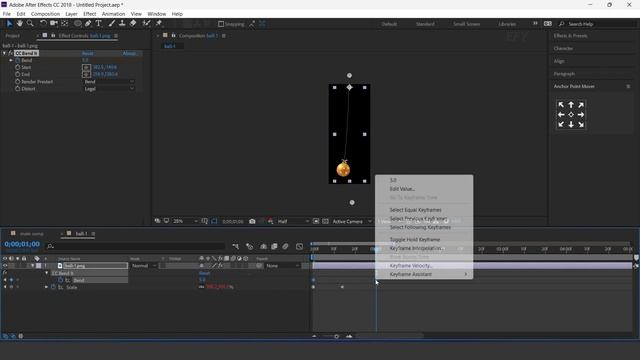This screenshot has width=640, height=360.
Task: Select the Unified Camera tool
Action: [x=54, y=24]
